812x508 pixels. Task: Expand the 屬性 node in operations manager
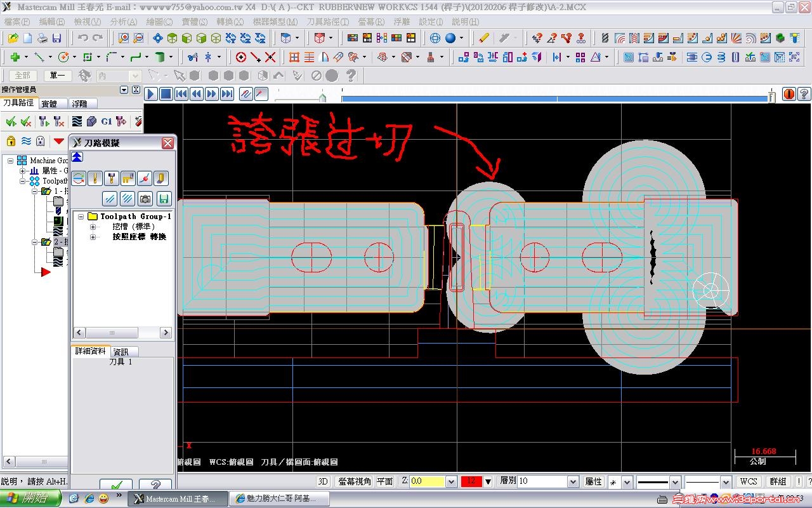[x=22, y=171]
